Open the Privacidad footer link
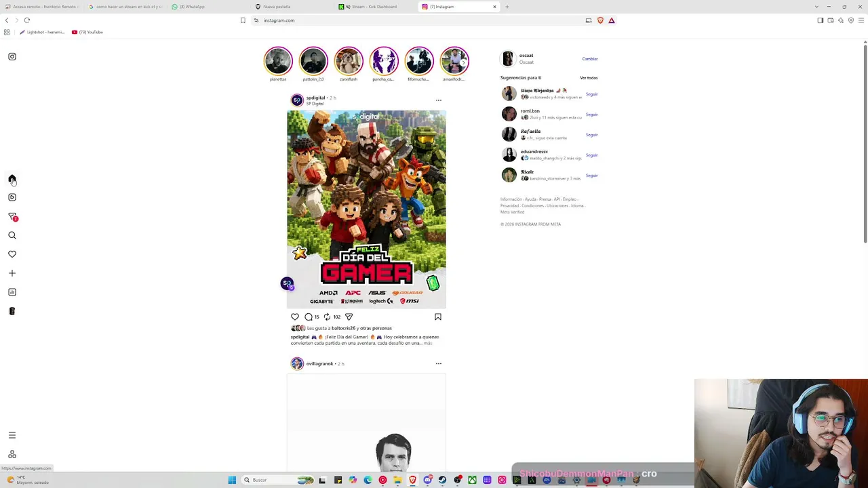The width and height of the screenshot is (868, 488). pyautogui.click(x=509, y=205)
